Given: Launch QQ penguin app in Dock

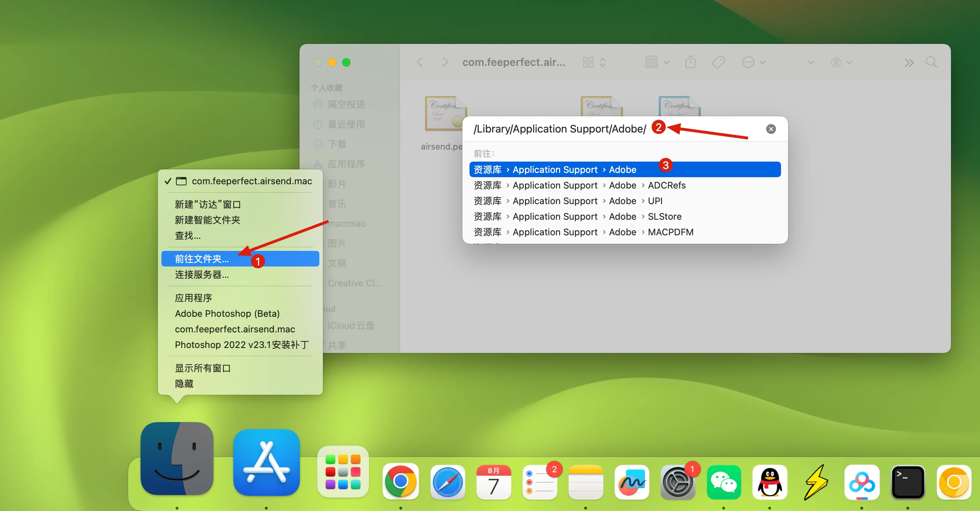Looking at the screenshot, I should pyautogui.click(x=770, y=482).
